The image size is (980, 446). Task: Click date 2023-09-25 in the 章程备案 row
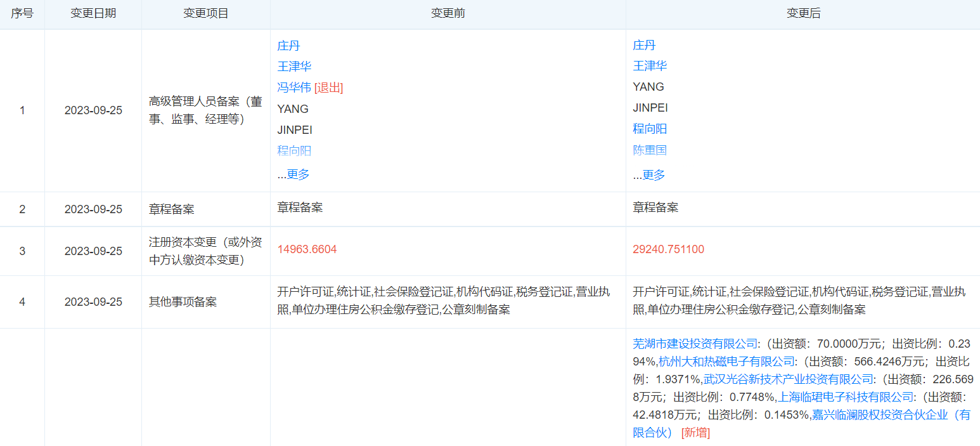click(93, 209)
